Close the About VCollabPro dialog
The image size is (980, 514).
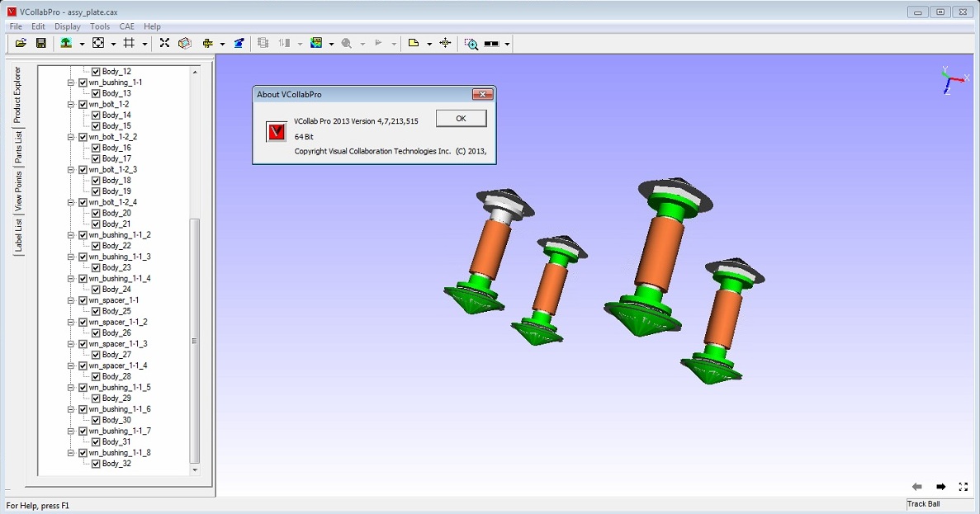click(x=482, y=94)
